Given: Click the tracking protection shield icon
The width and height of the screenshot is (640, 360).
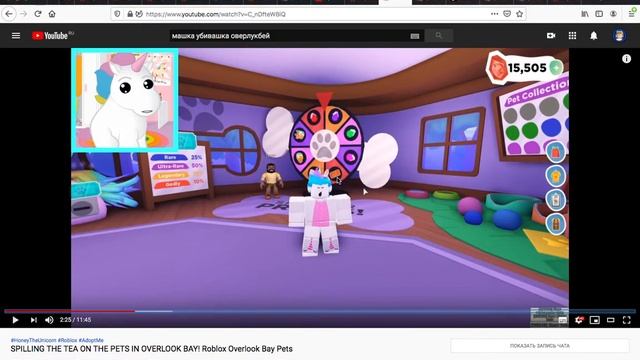Looking at the screenshot, I should (x=118, y=14).
